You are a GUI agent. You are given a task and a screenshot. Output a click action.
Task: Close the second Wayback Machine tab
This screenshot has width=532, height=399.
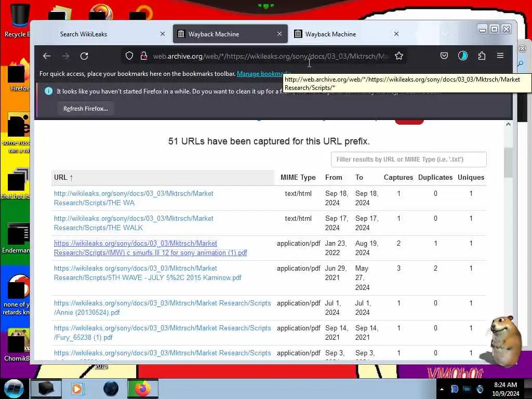[x=396, y=34]
